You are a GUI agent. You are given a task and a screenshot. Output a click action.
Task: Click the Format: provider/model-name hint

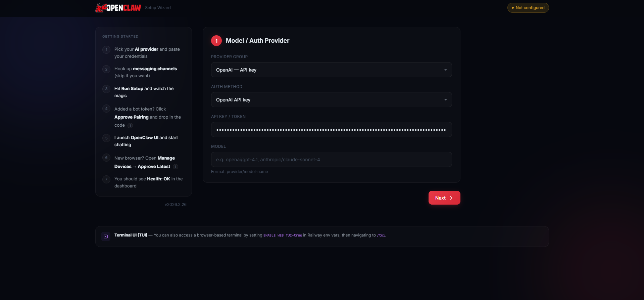(x=239, y=172)
